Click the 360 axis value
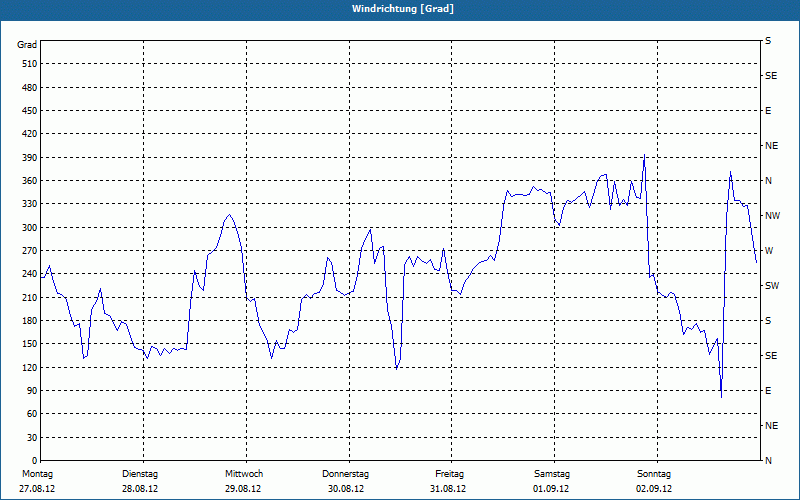The width and height of the screenshot is (800, 500). tap(30, 181)
